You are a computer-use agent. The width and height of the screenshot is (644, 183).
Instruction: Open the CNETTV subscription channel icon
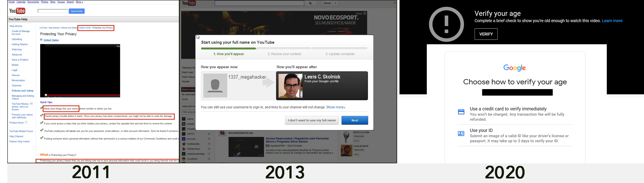184,134
